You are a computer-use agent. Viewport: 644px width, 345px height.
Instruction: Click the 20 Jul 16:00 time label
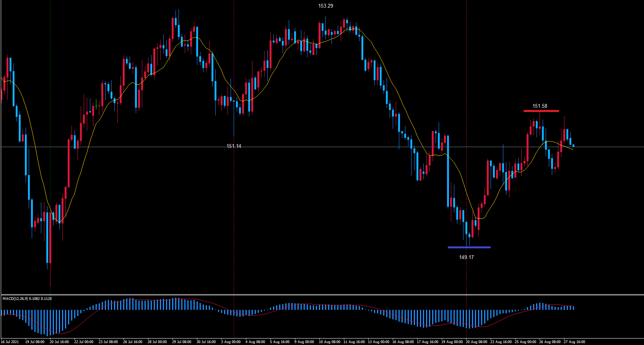59,342
